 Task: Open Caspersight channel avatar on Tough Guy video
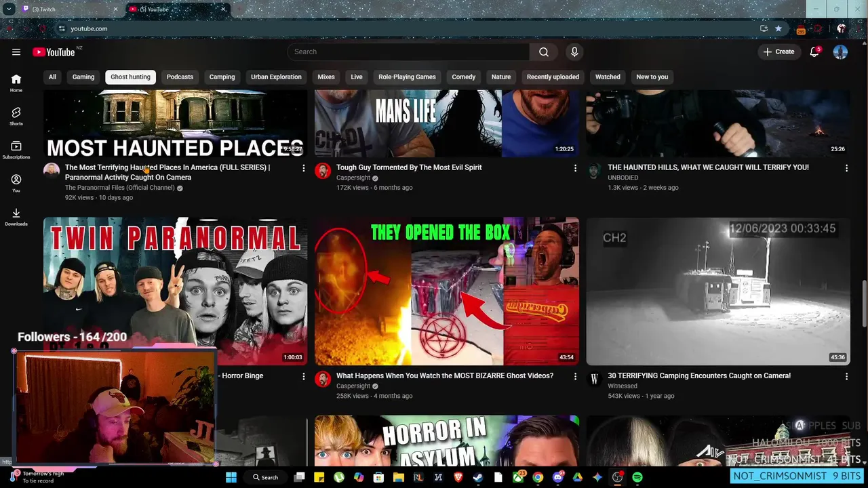323,171
